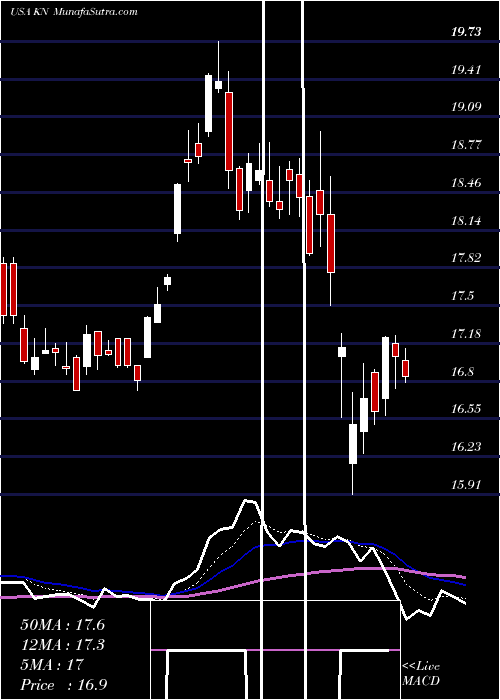Click the 12MA : 17.3 readout
Viewport: 500px width, 700px height.
click(62, 645)
